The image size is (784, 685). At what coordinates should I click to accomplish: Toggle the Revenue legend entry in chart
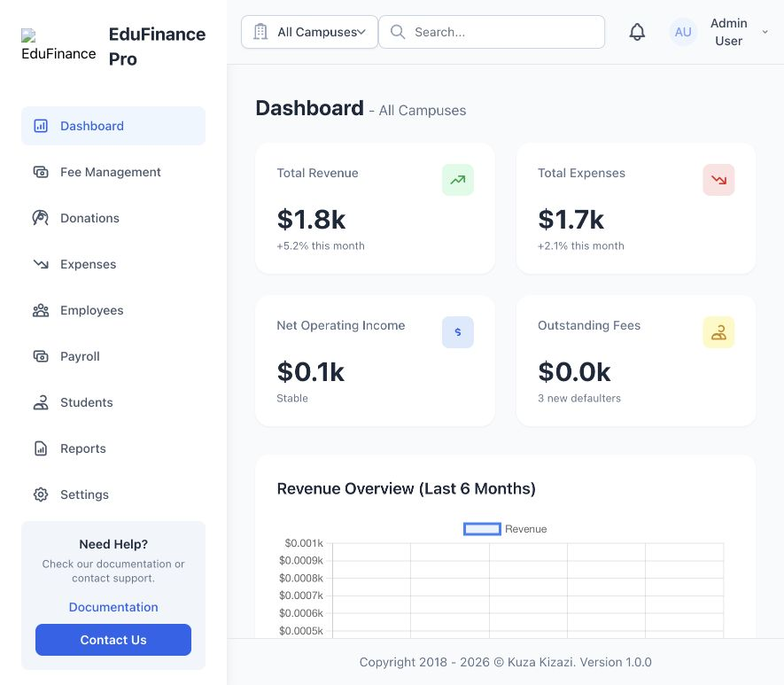[x=505, y=529]
